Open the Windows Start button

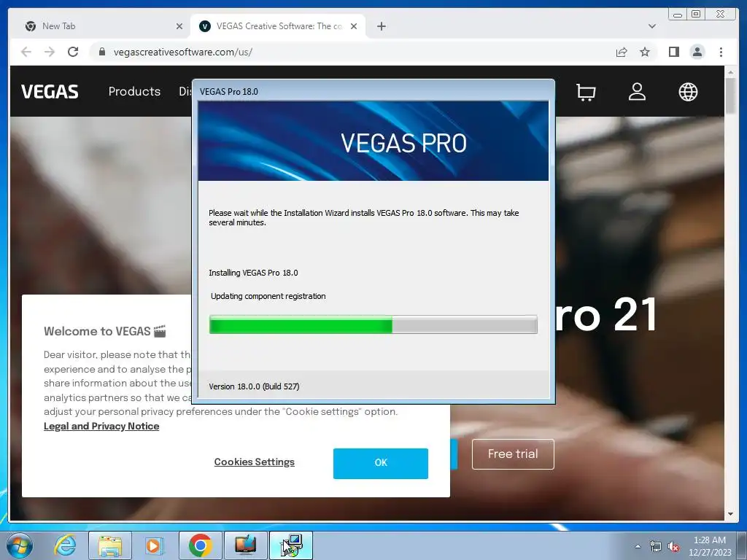coord(20,545)
